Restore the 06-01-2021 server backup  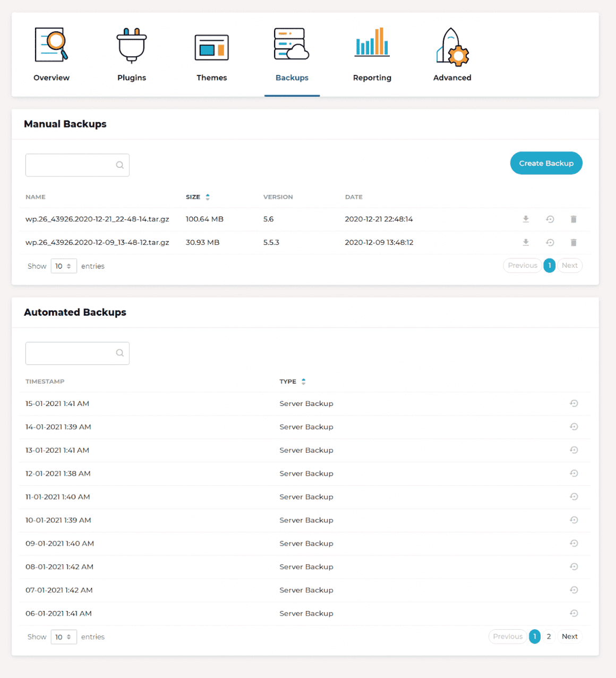pyautogui.click(x=574, y=613)
